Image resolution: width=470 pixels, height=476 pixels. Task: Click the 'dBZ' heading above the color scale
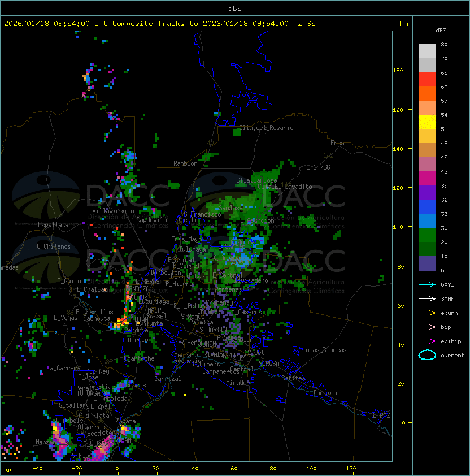(441, 31)
